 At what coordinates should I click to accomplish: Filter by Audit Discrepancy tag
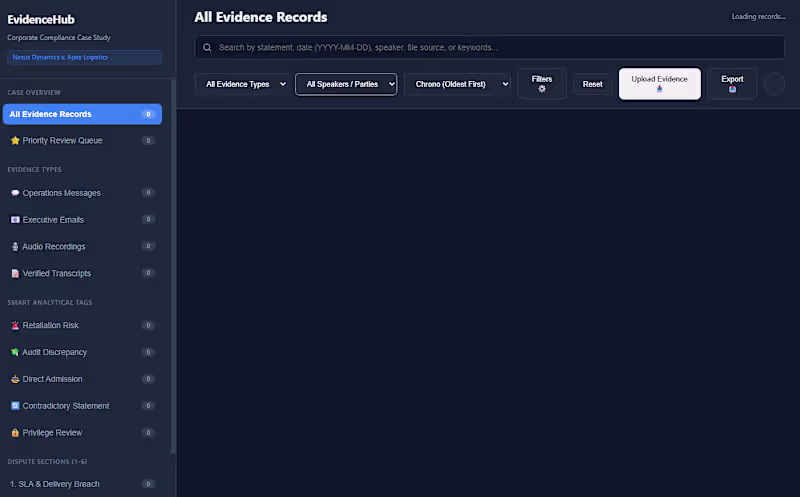click(82, 352)
